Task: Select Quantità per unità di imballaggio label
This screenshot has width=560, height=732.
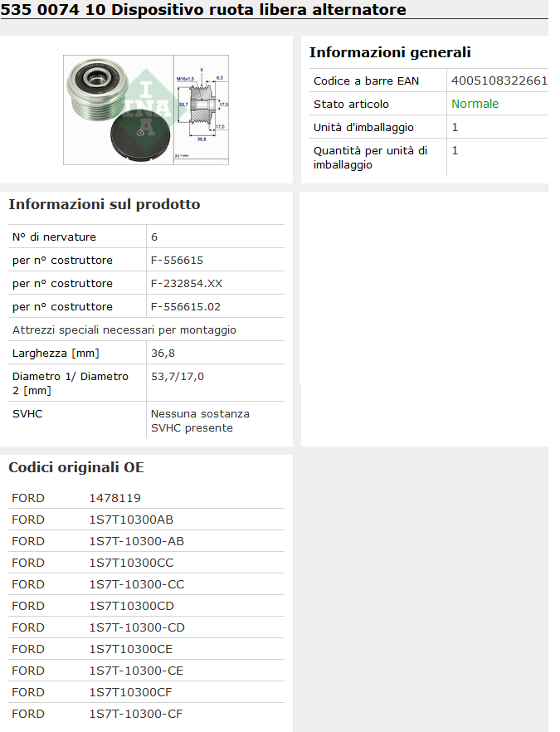Action: [370, 158]
